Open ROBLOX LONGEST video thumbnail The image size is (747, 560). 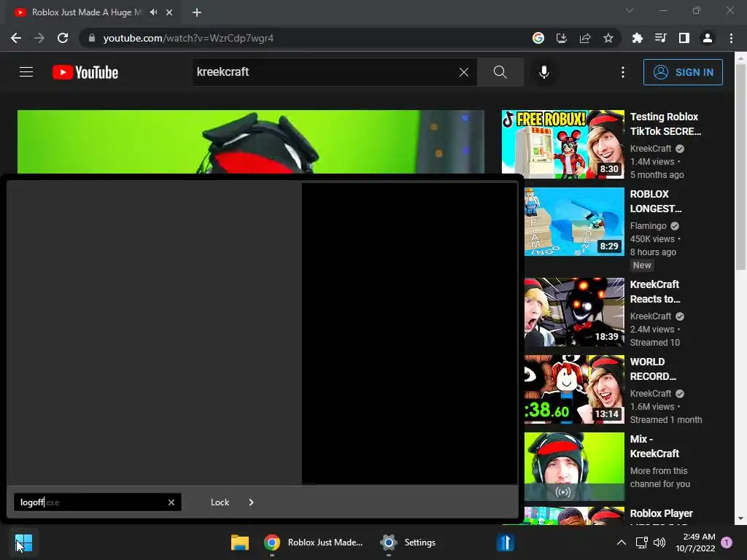[x=574, y=222]
